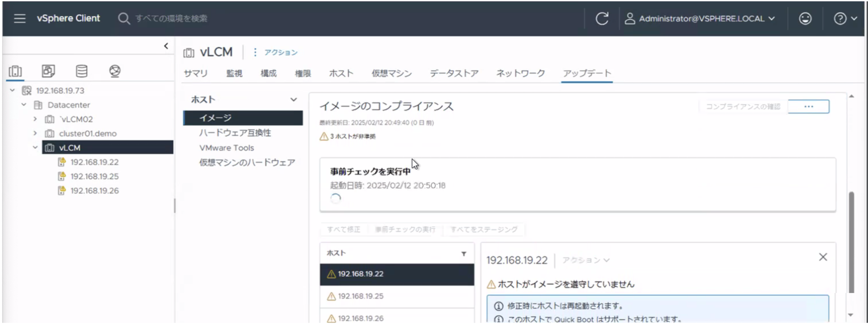Refresh the vSphere Client view
This screenshot has height=324, width=868.
(x=602, y=18)
